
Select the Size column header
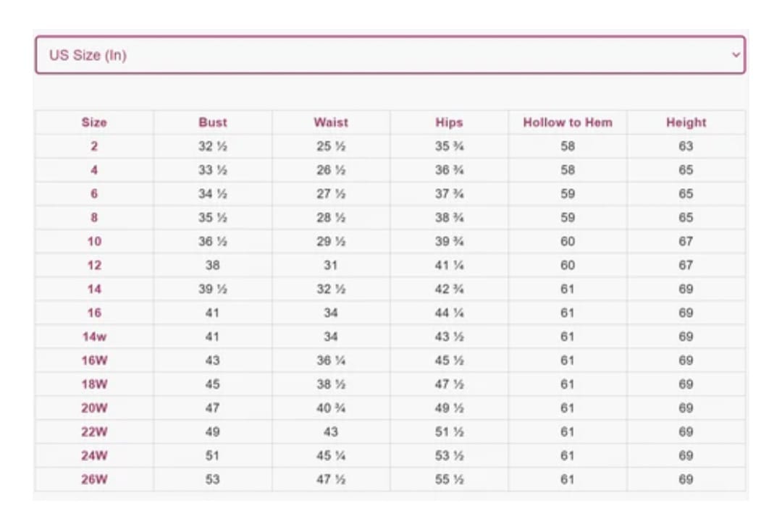click(x=94, y=122)
